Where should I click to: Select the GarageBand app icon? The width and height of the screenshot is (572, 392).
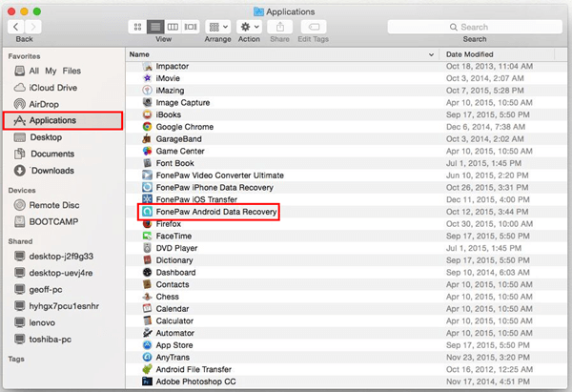147,138
